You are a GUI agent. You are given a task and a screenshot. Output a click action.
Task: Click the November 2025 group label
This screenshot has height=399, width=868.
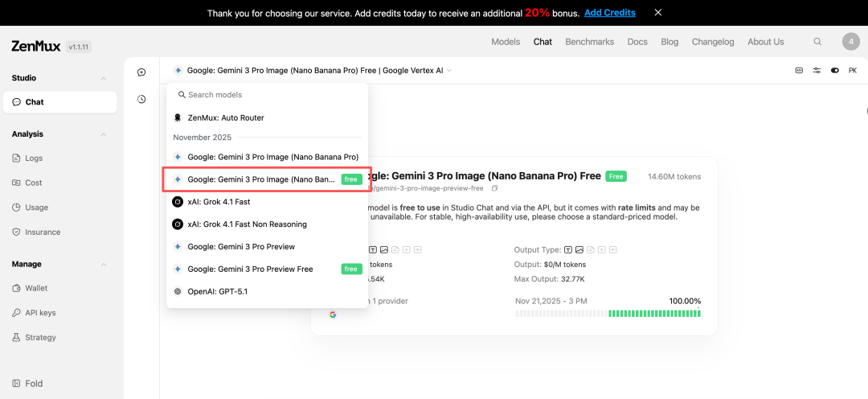[x=202, y=137]
